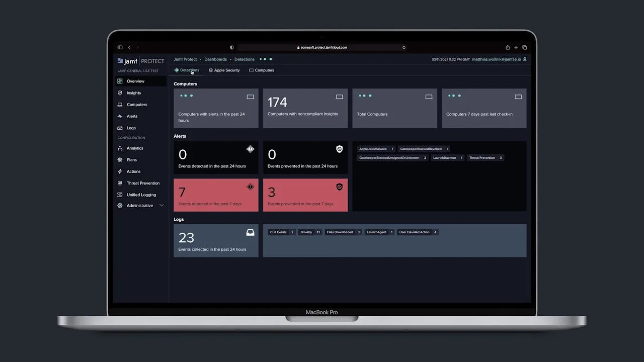Click the Threat Prevention shield icon
This screenshot has height=362, width=644.
tap(120, 183)
